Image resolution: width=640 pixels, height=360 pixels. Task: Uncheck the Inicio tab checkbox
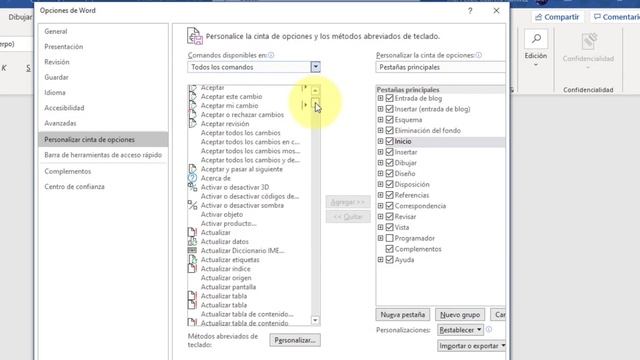[389, 141]
